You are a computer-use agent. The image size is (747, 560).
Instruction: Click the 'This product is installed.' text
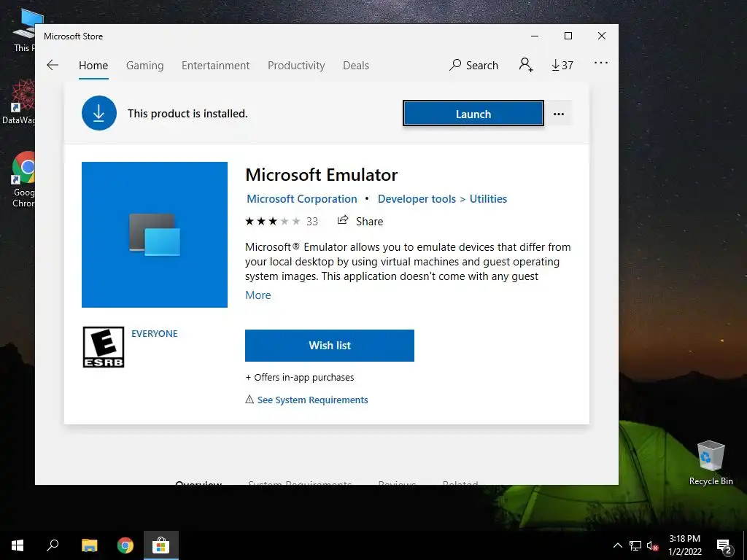tap(187, 114)
